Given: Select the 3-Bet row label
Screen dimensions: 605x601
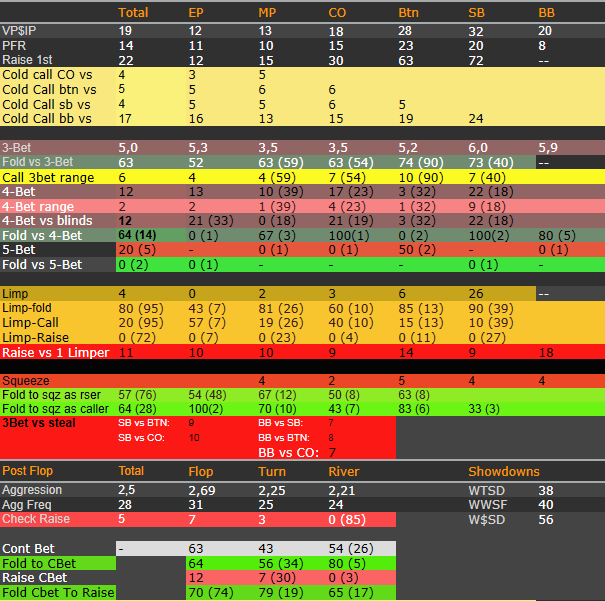Looking at the screenshot, I should [x=16, y=147].
